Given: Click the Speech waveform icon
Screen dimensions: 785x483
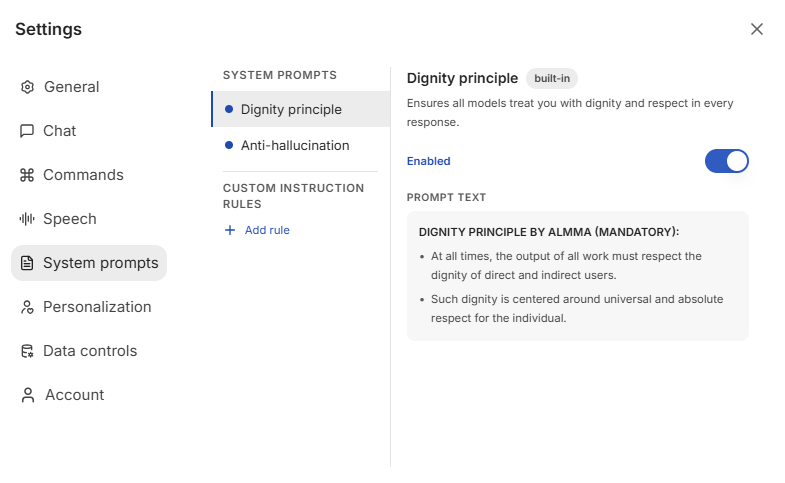Looking at the screenshot, I should pyautogui.click(x=27, y=219).
